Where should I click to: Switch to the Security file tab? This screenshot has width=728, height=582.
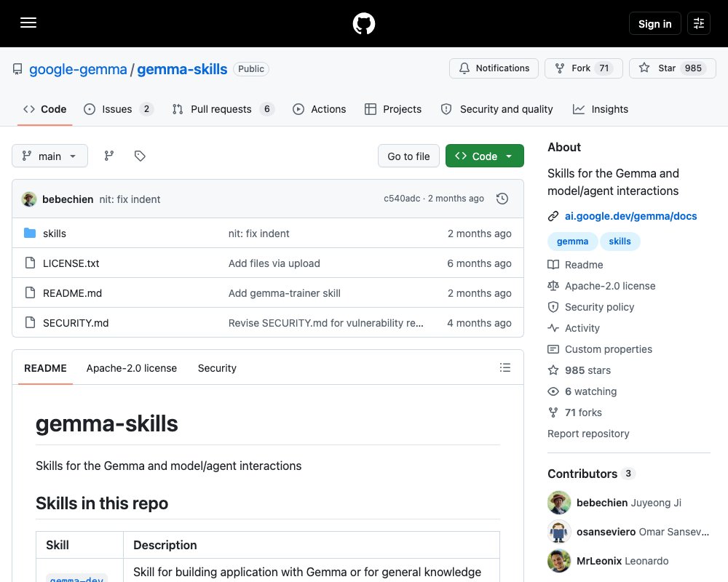pyautogui.click(x=217, y=368)
